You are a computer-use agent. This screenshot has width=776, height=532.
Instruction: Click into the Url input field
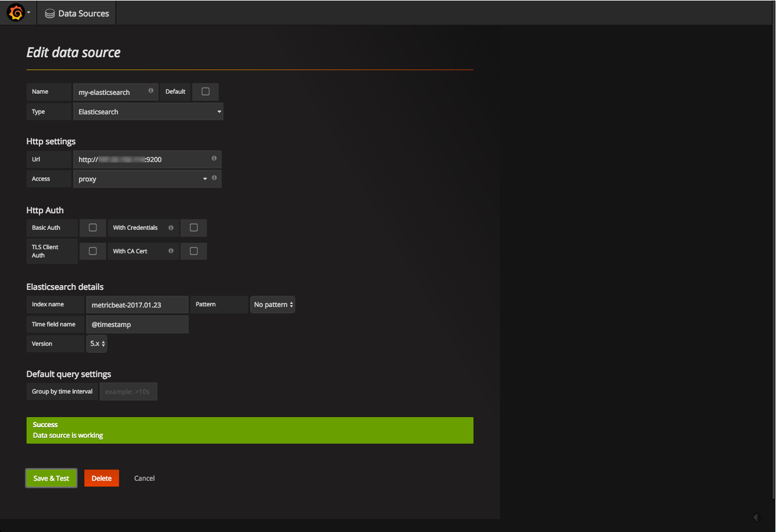pos(147,159)
